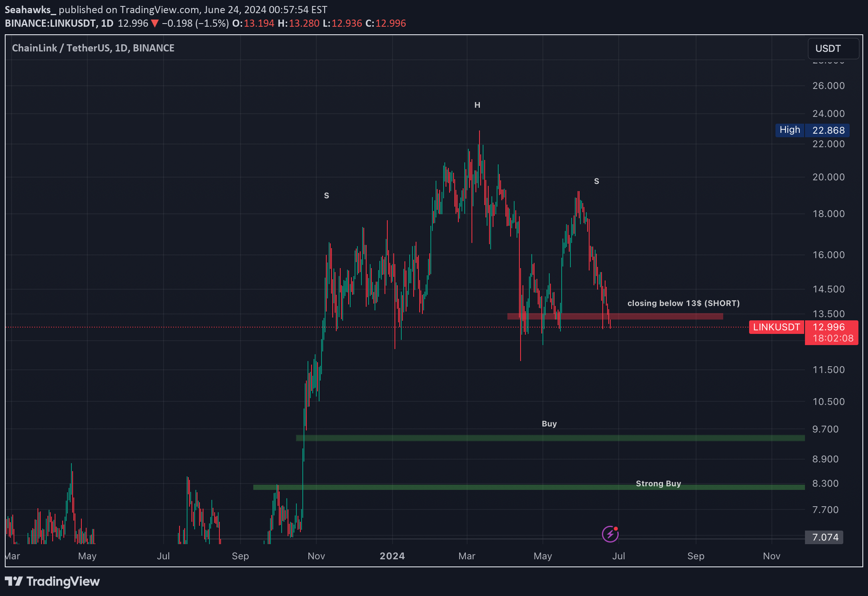Click the TradingView logo at bottom left
The height and width of the screenshot is (596, 868).
(x=52, y=582)
